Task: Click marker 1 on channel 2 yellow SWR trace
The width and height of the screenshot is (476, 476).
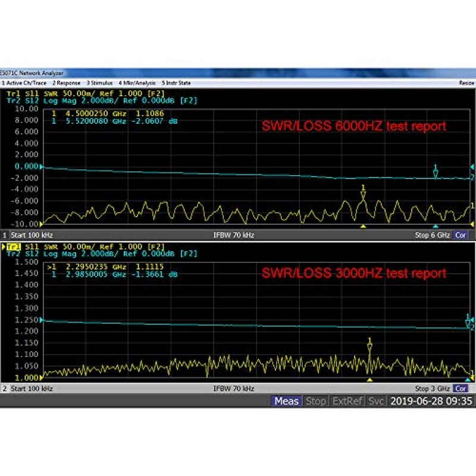Action: [x=369, y=345]
